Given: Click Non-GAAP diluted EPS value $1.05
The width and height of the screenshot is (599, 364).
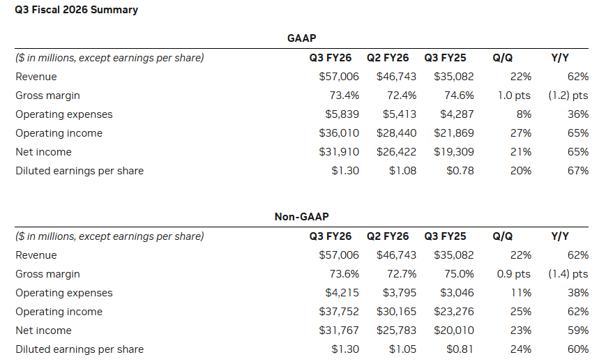Looking at the screenshot, I should click(402, 349).
